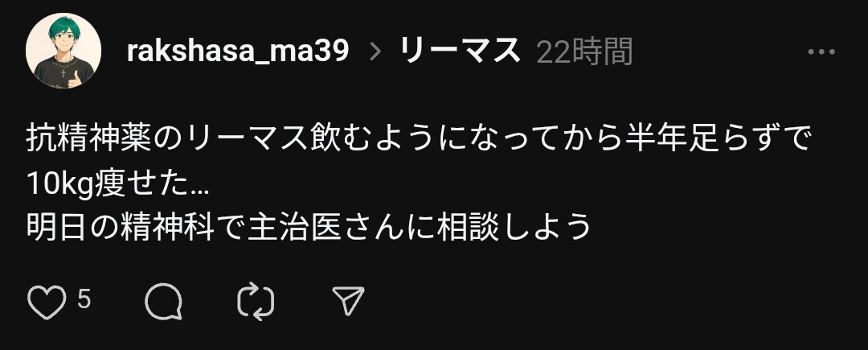Click the 22時間 timestamp

point(584,52)
